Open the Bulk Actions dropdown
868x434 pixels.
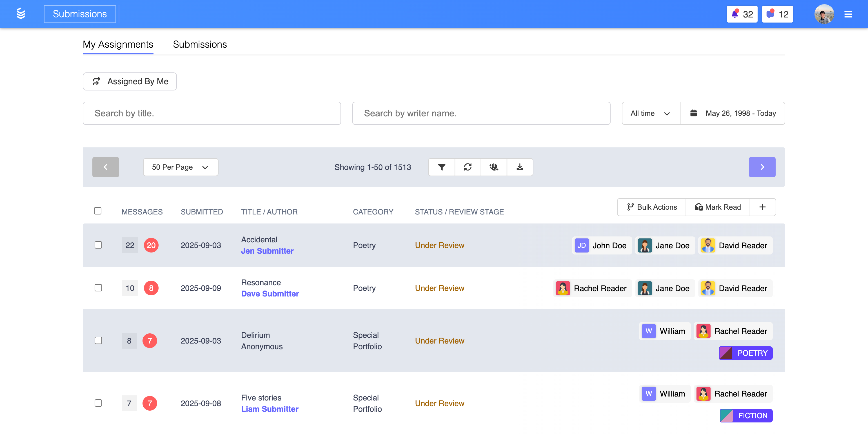652,207
